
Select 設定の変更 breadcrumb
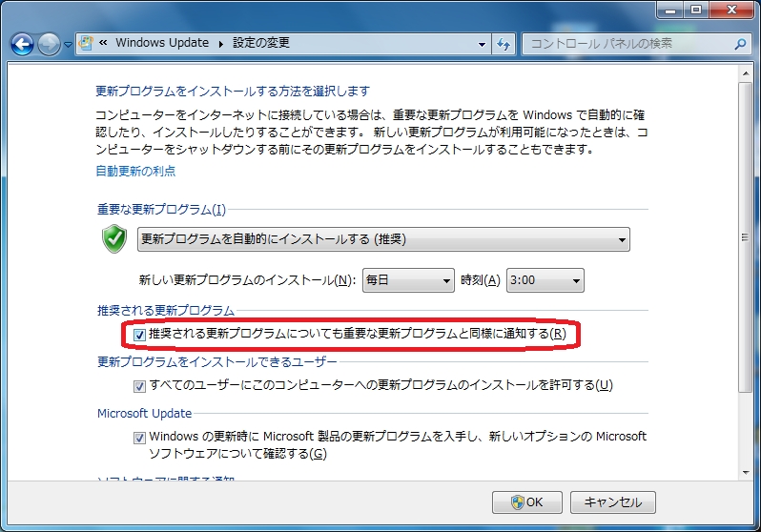pos(261,43)
